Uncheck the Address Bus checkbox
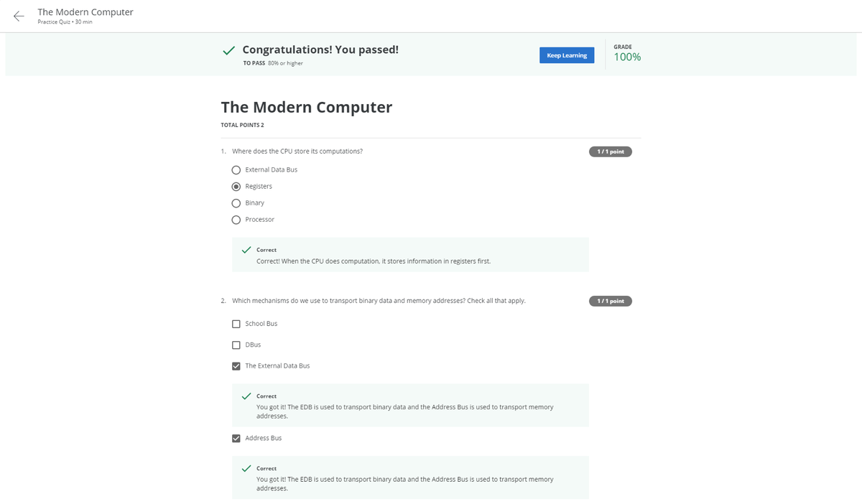 tap(236, 438)
